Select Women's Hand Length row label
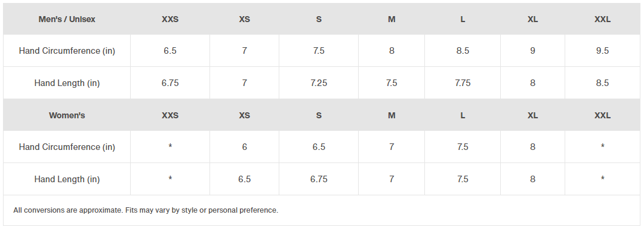 pos(67,179)
